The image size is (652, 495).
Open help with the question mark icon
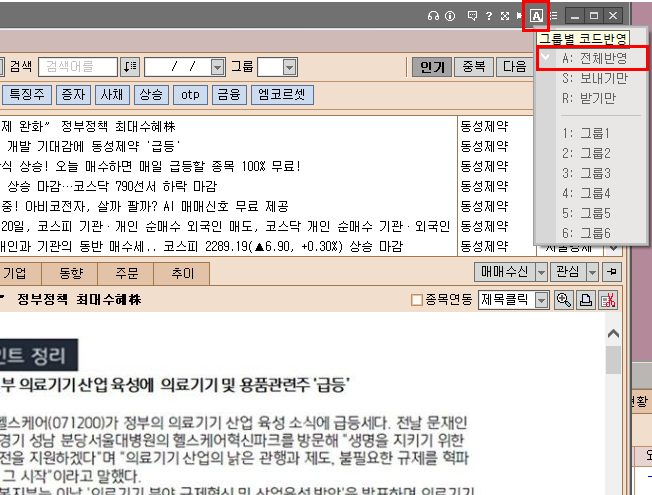[x=489, y=16]
